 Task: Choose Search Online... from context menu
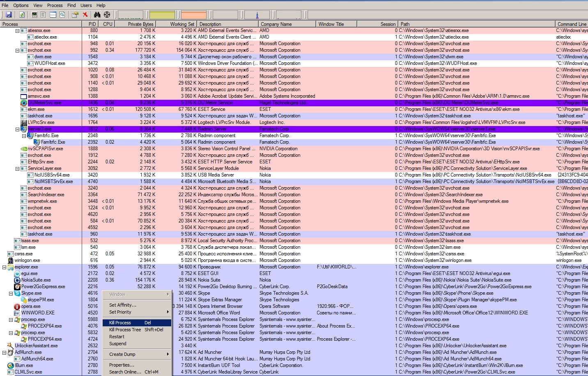click(137, 372)
